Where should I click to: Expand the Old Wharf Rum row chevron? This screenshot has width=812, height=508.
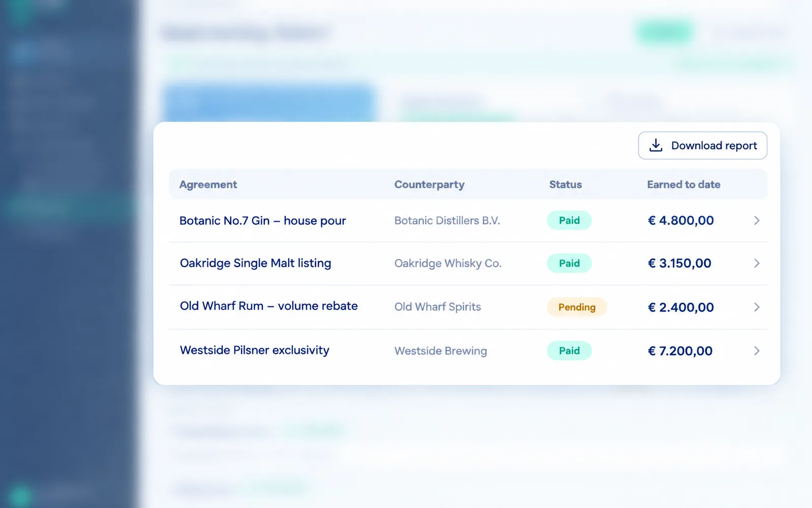(757, 307)
